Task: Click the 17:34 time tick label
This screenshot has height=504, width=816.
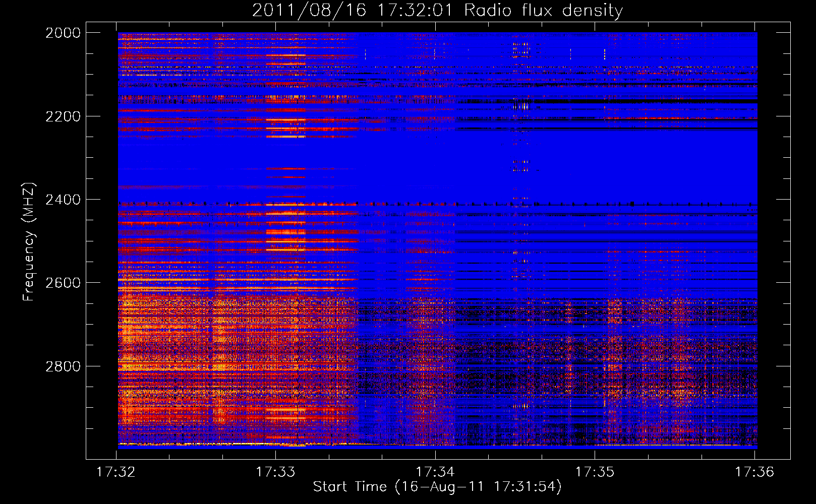Action: pos(435,472)
